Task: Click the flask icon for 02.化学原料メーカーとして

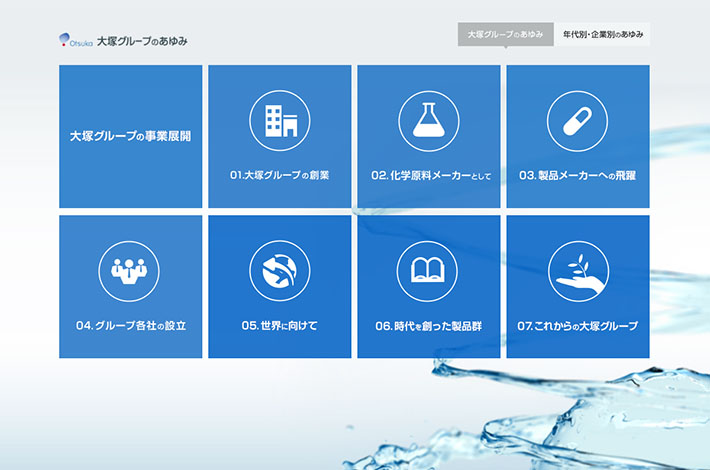Action: (429, 121)
